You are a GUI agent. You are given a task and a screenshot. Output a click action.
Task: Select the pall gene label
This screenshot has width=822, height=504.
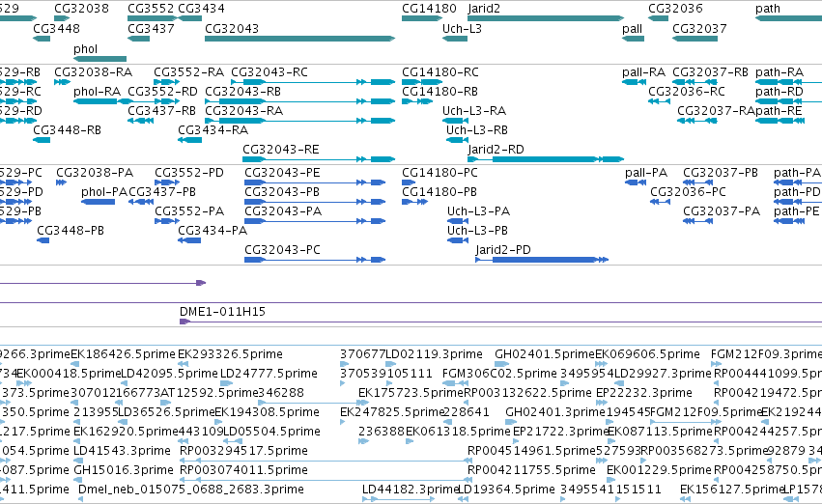tap(633, 29)
